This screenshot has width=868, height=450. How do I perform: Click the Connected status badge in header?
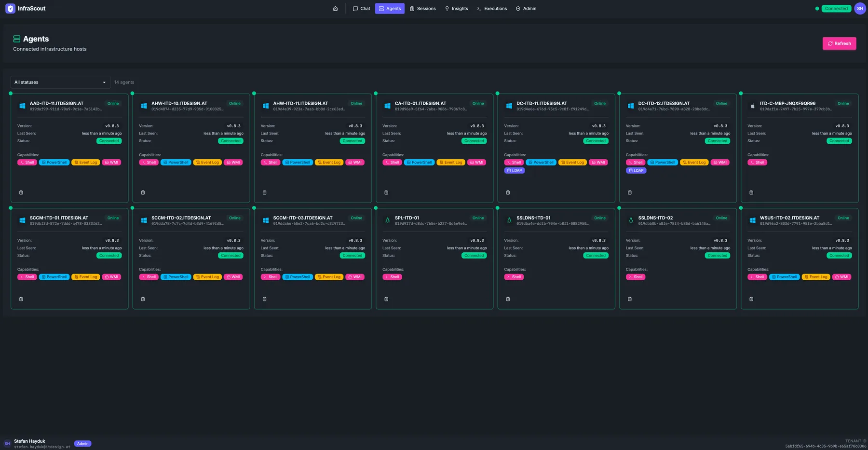pyautogui.click(x=836, y=9)
